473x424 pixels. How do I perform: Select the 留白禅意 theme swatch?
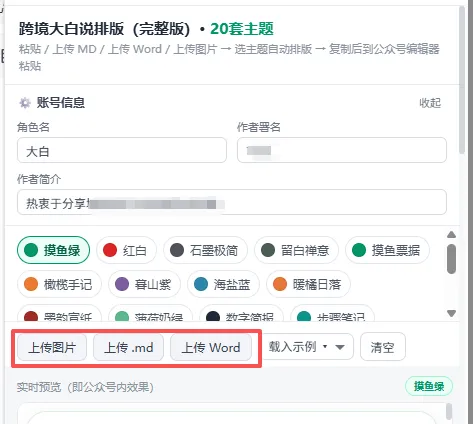click(x=296, y=250)
